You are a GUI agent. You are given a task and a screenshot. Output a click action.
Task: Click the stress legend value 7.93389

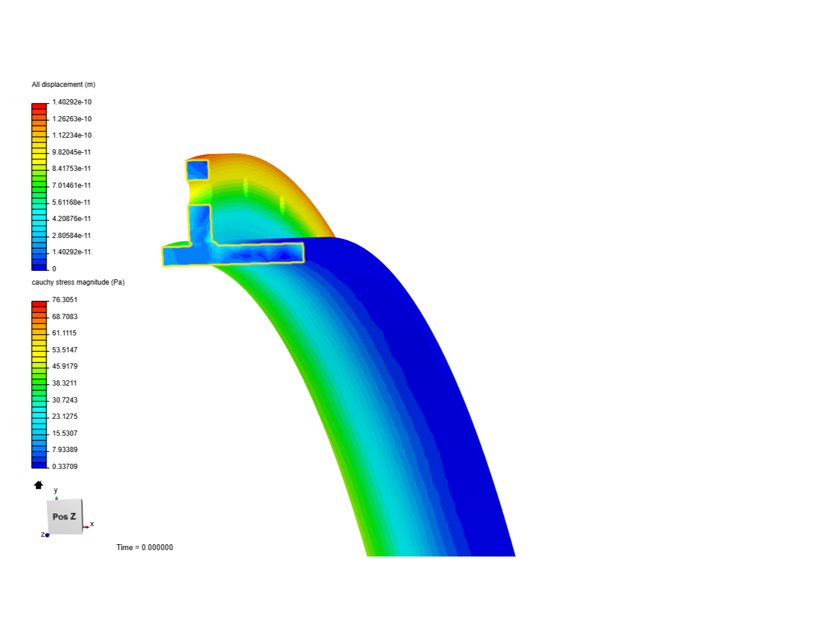(65, 450)
